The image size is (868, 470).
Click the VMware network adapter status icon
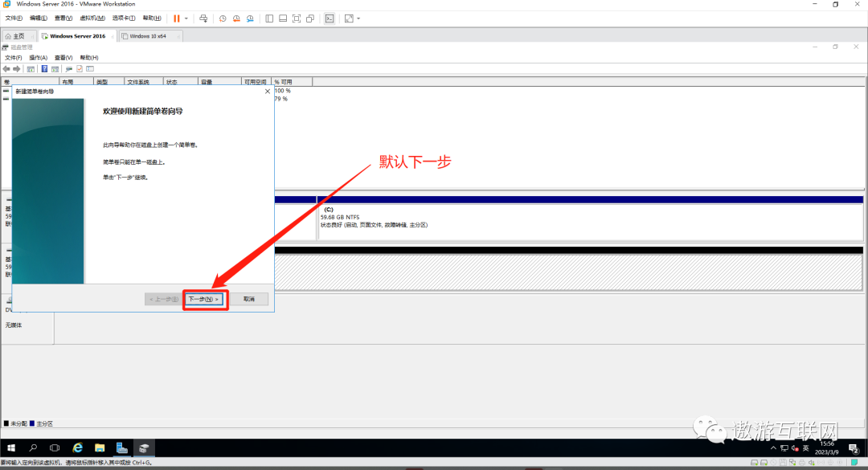click(792, 463)
